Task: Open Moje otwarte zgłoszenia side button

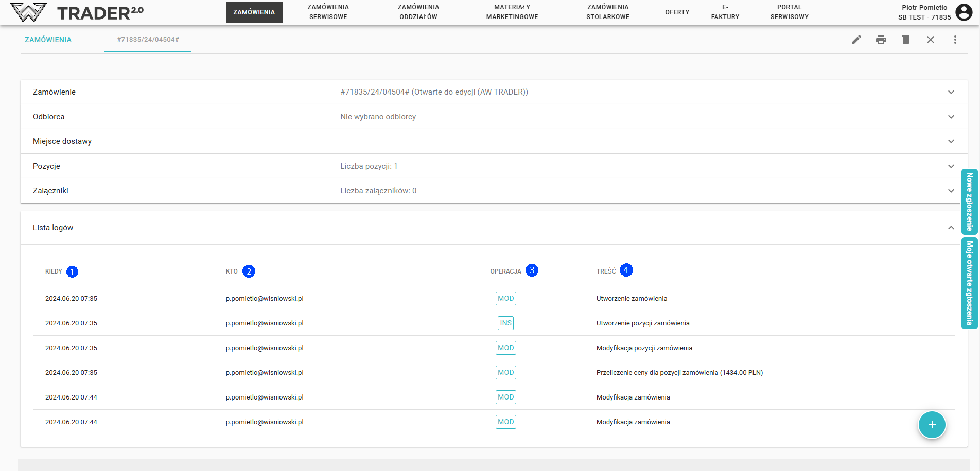Action: click(x=969, y=283)
